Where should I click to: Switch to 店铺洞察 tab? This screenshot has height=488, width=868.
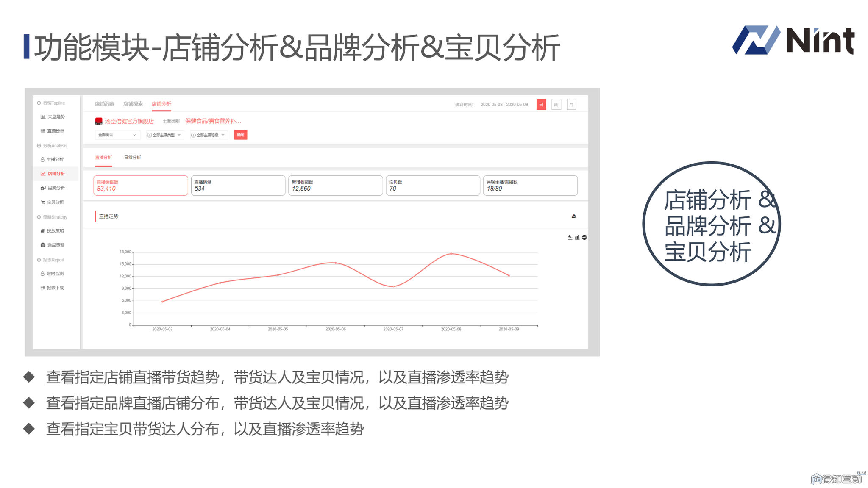pyautogui.click(x=105, y=104)
